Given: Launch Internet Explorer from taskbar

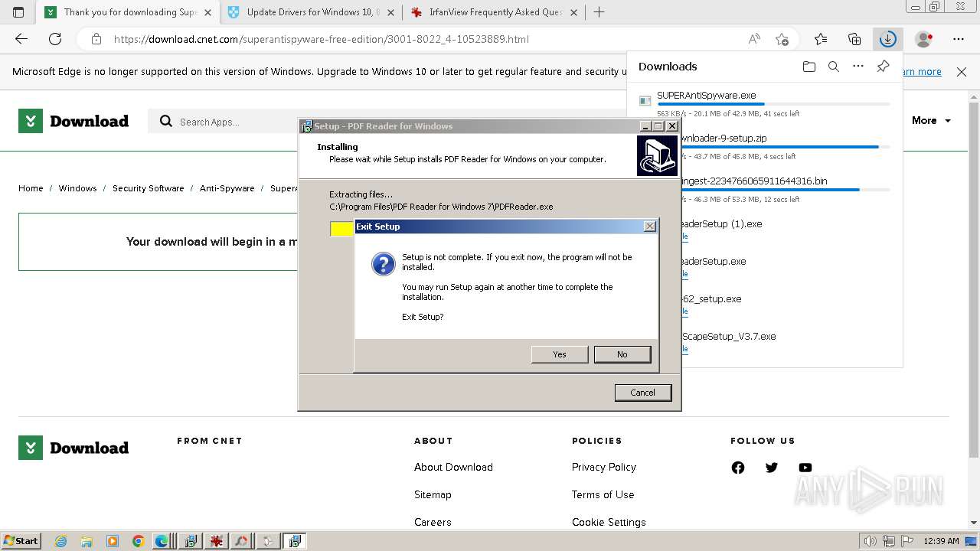Looking at the screenshot, I should (x=61, y=541).
